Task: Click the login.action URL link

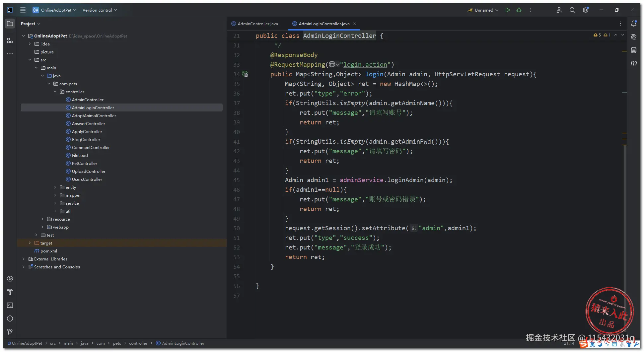Action: tap(365, 64)
